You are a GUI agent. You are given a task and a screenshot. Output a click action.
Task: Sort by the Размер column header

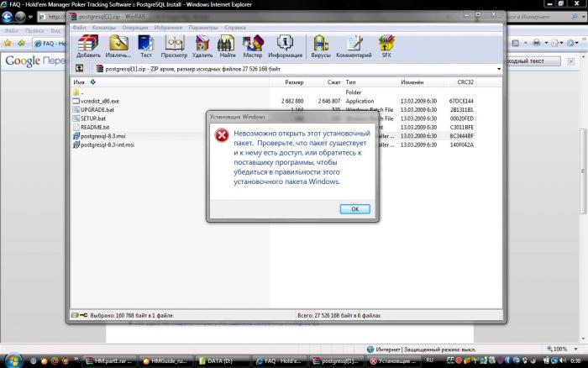[294, 82]
